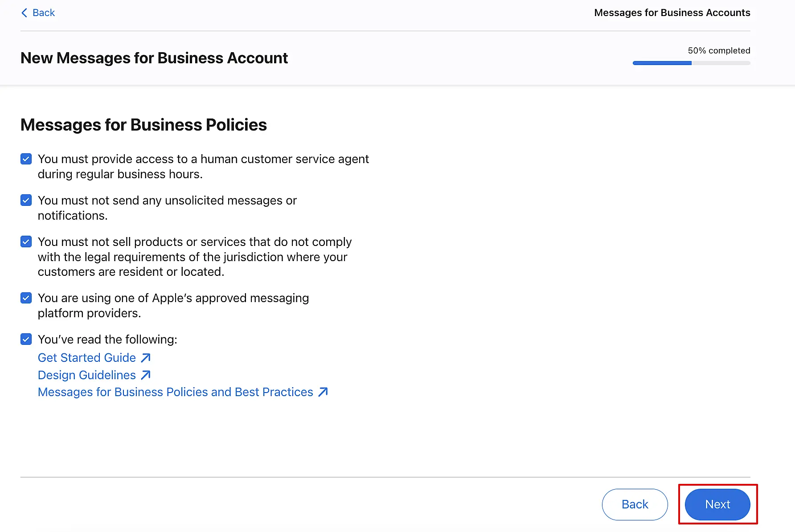Uncheck the human customer service agent checkbox
Screen dimensions: 795x532
point(26,159)
